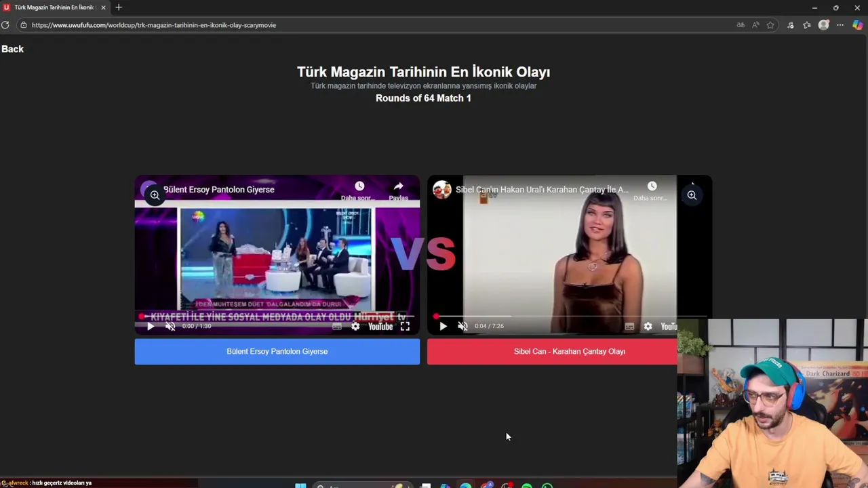Open the Settings and more menu
The height and width of the screenshot is (488, 868).
(840, 25)
